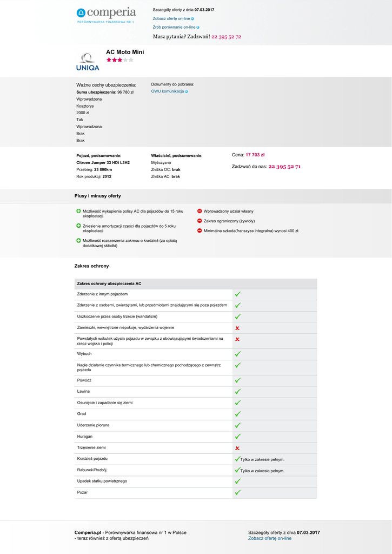Click the 'Zakres ochrony ubezpieczenia AC' table header

click(x=109, y=283)
